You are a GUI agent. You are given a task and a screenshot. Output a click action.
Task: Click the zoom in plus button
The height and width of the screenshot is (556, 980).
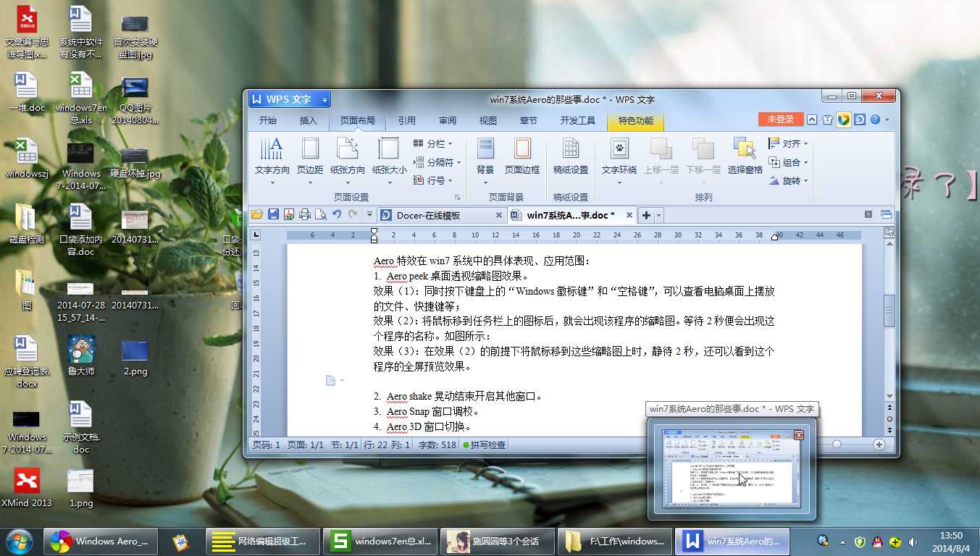pyautogui.click(x=879, y=445)
